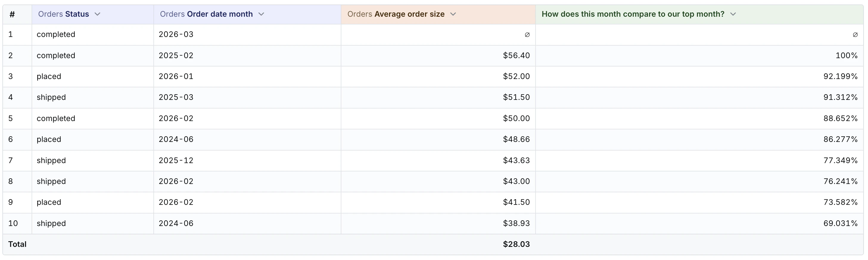Select the 'placed' status cell in row 6
The height and width of the screenshot is (260, 868).
tap(93, 140)
